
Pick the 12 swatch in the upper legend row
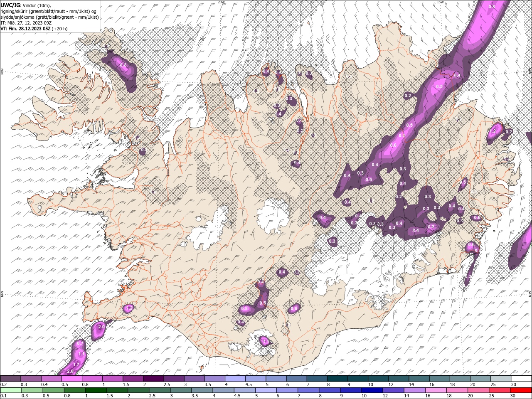click(398, 379)
